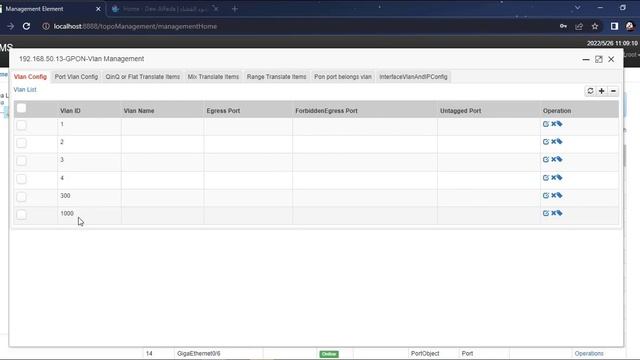Open tag settings for VLAN 1
Image resolution: width=640 pixels, height=360 pixels.
(x=560, y=124)
